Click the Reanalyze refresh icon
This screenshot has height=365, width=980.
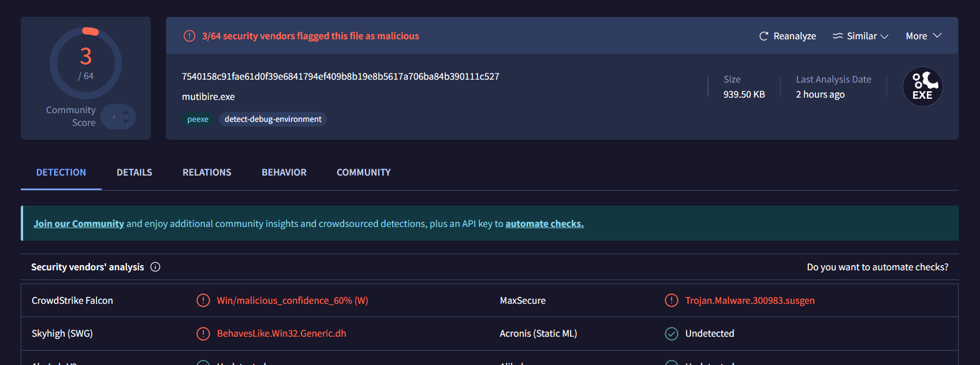click(763, 36)
